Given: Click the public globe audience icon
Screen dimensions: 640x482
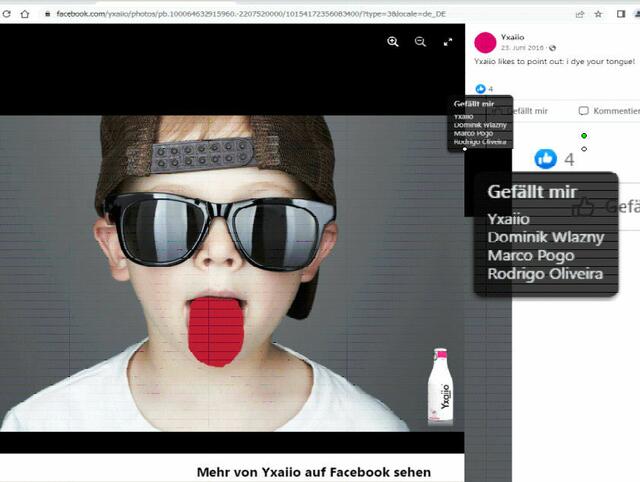Looking at the screenshot, I should [x=552, y=48].
